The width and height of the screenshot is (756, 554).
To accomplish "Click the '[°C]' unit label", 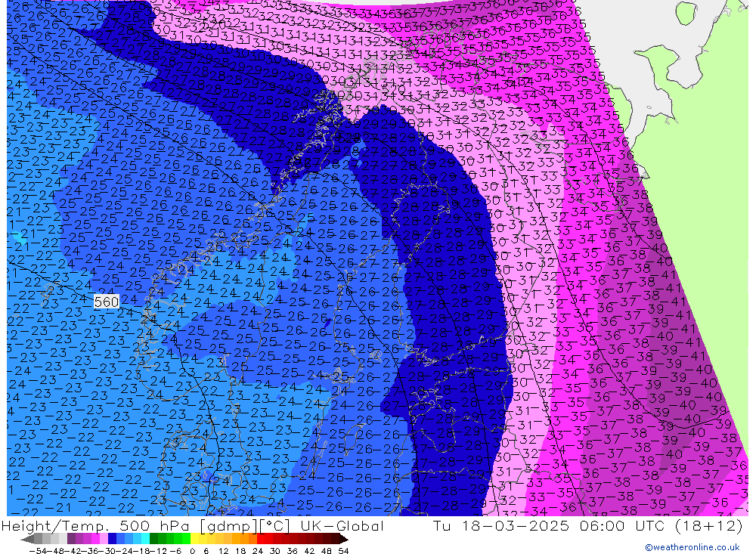I will [274, 525].
